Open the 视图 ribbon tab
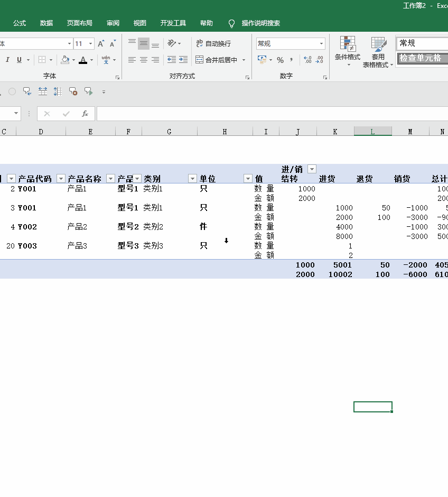 point(140,23)
